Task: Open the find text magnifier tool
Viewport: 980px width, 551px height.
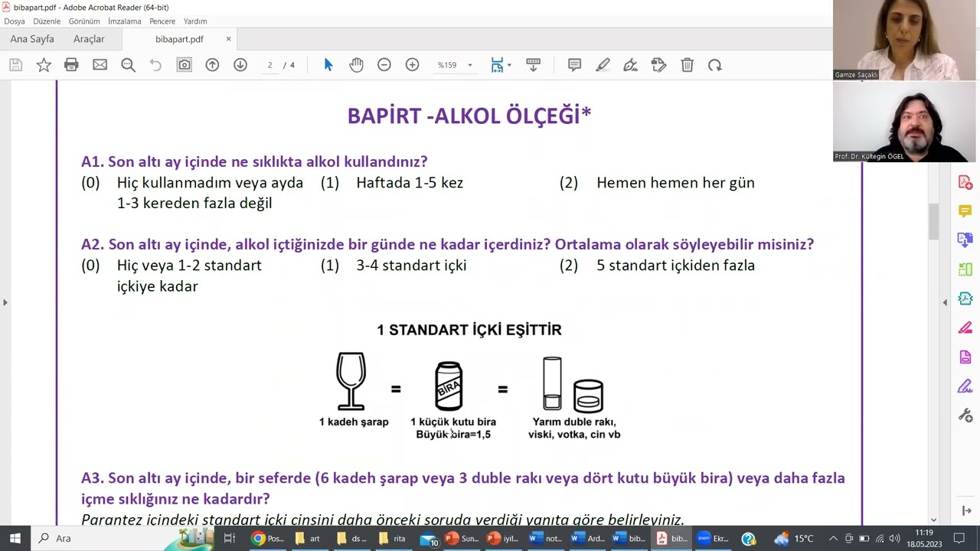Action: click(128, 65)
